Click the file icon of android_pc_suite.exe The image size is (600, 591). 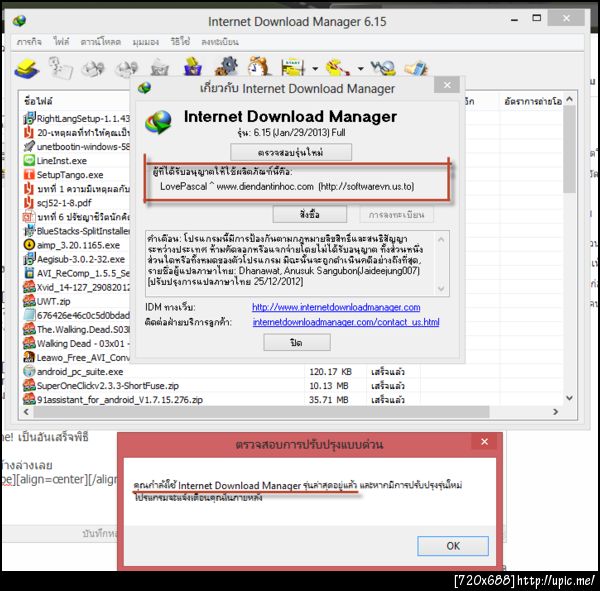[29, 371]
